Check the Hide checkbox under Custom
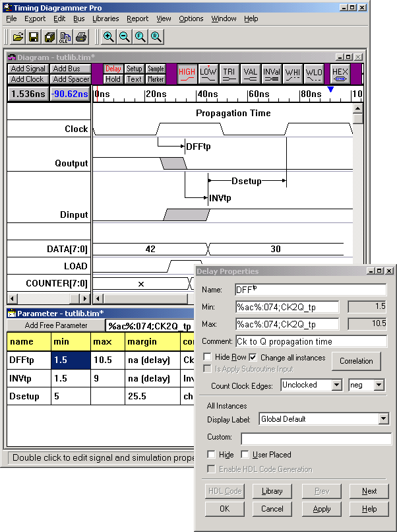This screenshot has width=397, height=532. tap(211, 454)
